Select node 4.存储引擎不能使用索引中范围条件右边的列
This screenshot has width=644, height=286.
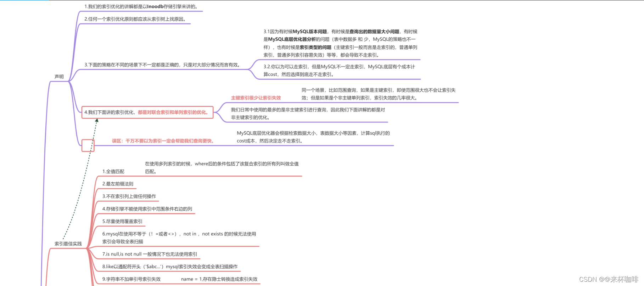pyautogui.click(x=147, y=209)
